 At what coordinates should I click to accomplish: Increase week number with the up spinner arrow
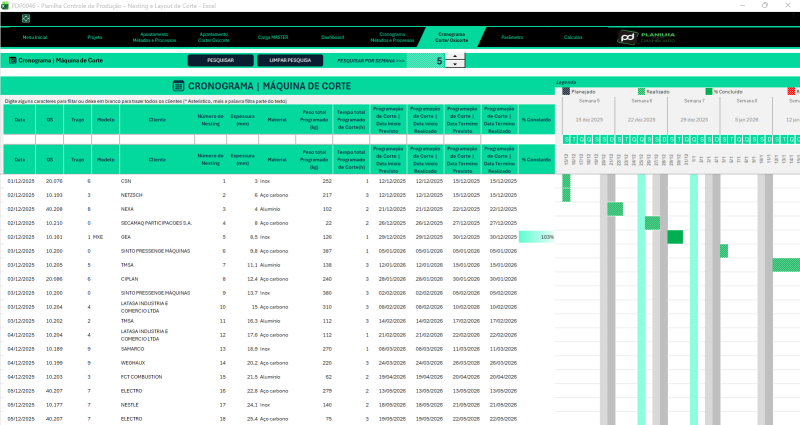tap(456, 56)
